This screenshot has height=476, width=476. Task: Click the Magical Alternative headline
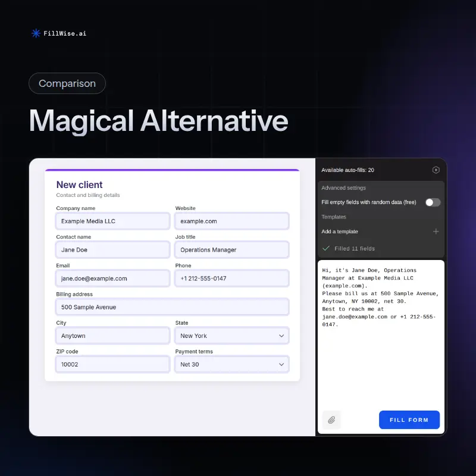click(x=158, y=121)
